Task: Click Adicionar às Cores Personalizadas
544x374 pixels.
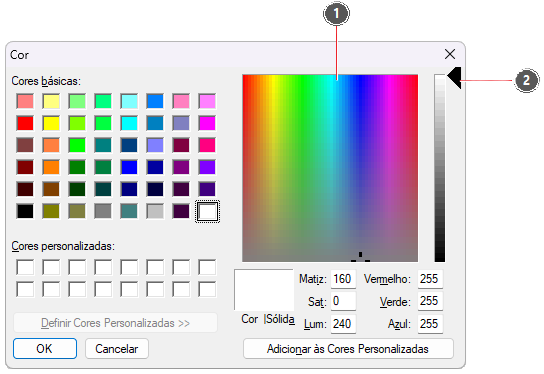Action: pyautogui.click(x=348, y=348)
